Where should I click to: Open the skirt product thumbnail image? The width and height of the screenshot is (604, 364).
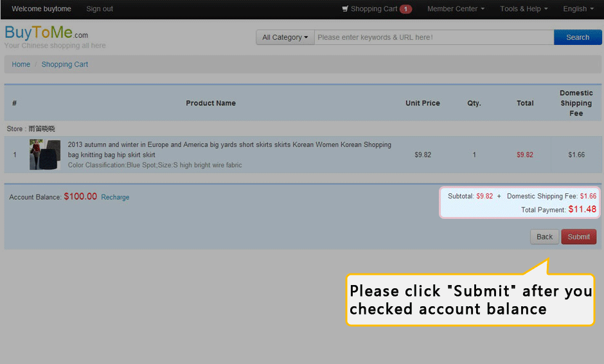click(45, 155)
